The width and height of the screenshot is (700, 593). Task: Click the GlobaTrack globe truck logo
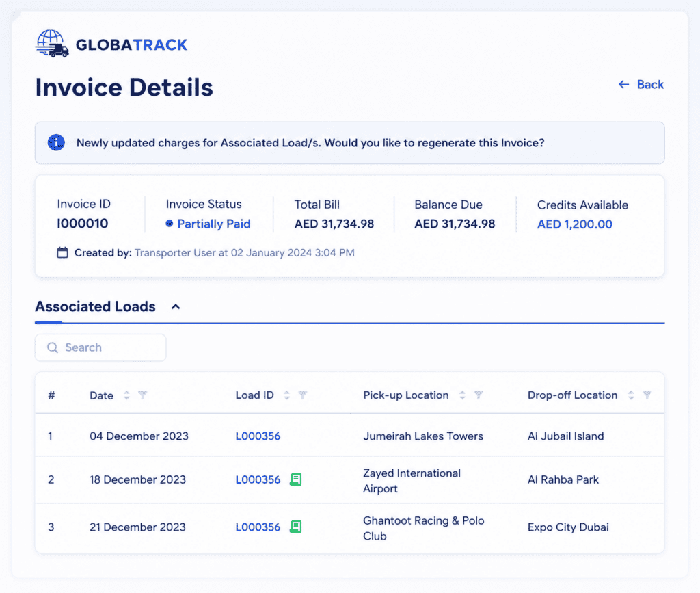tap(52, 44)
